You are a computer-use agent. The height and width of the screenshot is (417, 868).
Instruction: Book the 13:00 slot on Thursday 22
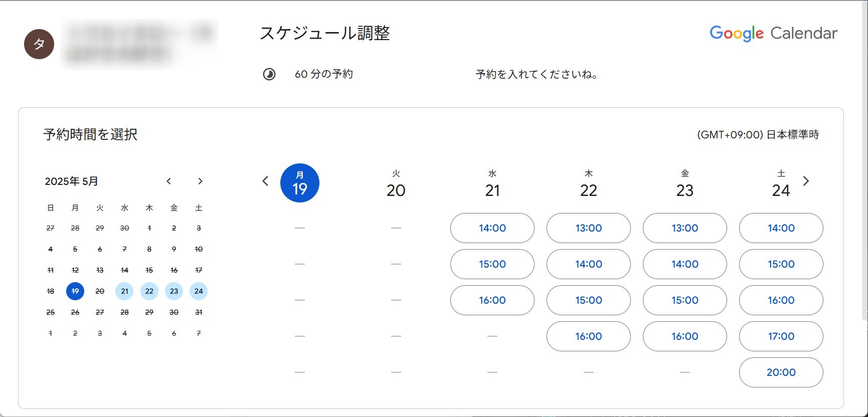click(x=588, y=228)
